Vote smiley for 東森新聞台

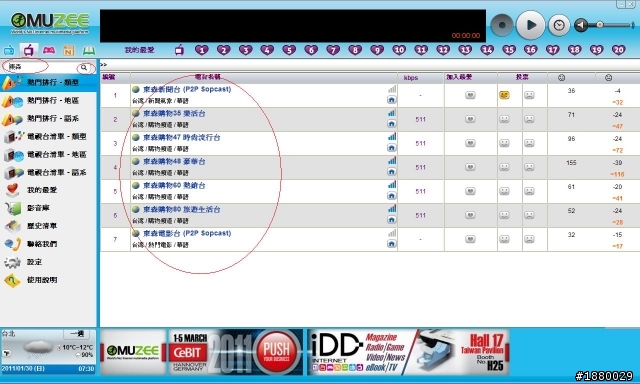tap(504, 95)
